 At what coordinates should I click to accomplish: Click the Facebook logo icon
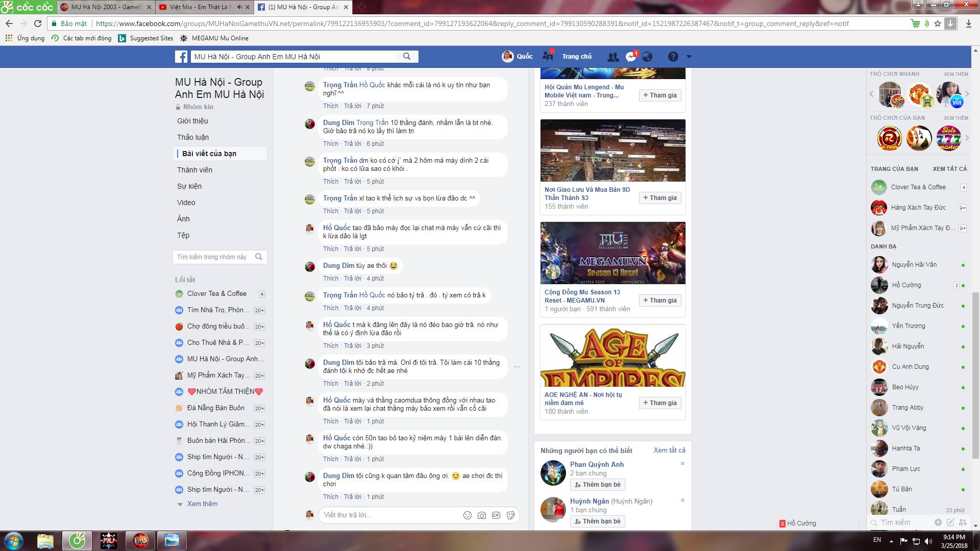coord(181,57)
